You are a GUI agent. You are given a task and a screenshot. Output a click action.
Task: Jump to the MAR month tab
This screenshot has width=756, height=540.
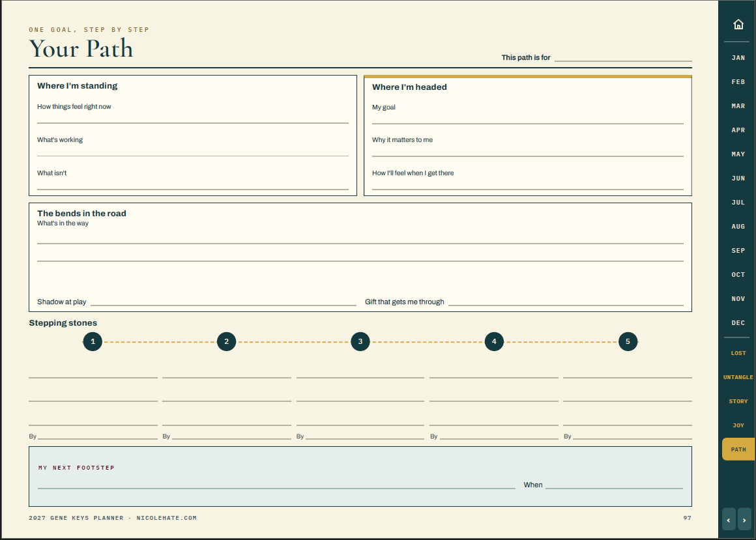click(738, 106)
